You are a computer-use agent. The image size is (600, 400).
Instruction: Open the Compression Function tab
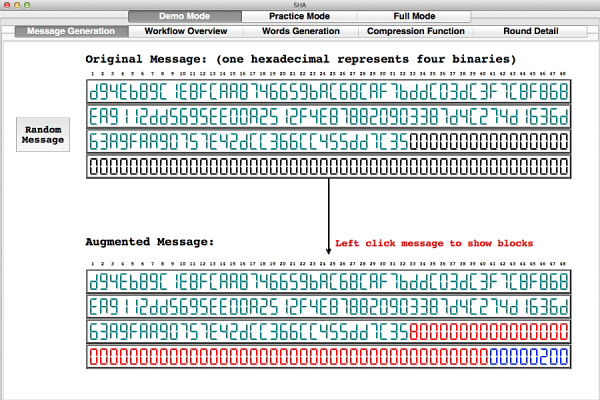(414, 32)
